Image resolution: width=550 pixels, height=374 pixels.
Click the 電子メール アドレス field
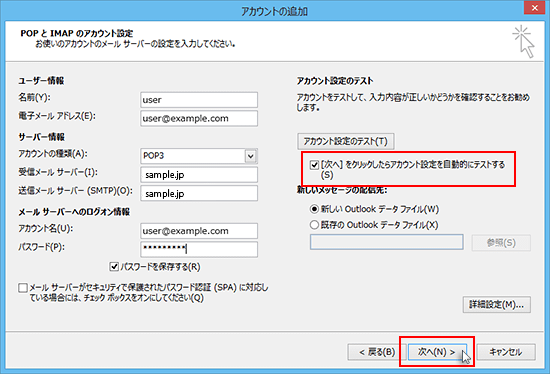[199, 119]
